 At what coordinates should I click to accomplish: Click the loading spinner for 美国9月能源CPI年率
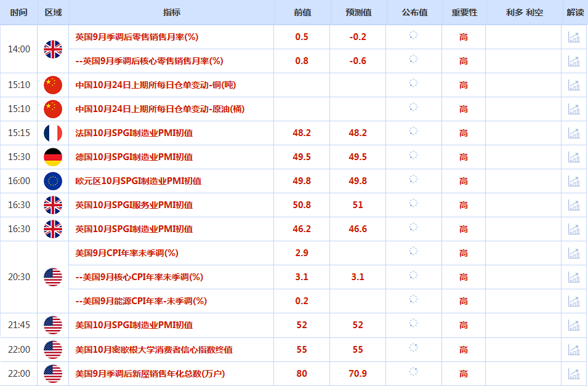click(x=414, y=299)
